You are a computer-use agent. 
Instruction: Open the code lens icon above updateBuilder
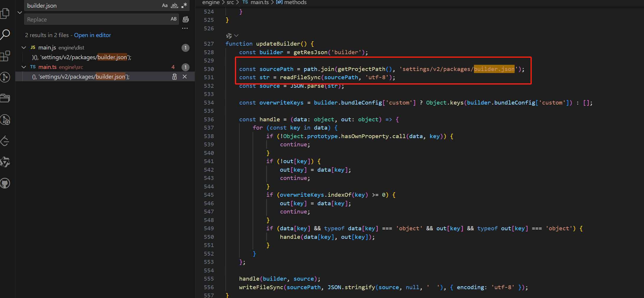pos(229,36)
